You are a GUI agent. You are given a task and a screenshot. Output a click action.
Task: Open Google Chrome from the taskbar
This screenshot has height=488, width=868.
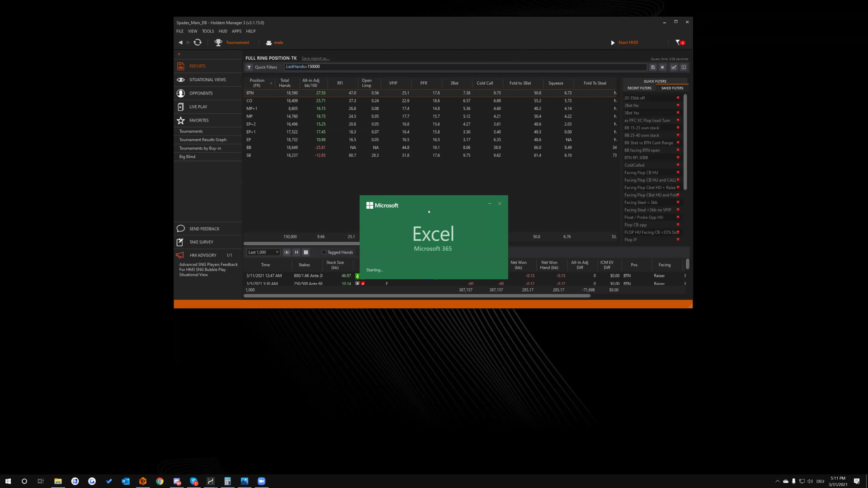click(160, 481)
